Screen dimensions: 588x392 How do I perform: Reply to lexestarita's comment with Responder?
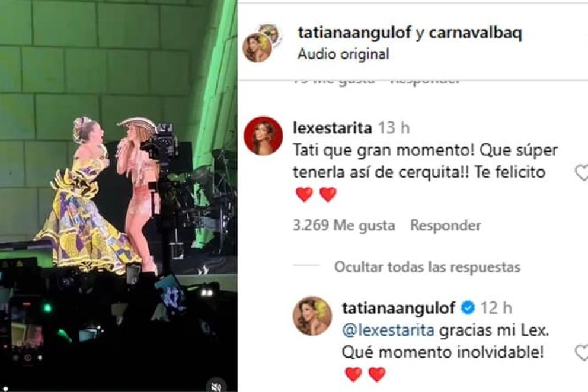tap(446, 225)
